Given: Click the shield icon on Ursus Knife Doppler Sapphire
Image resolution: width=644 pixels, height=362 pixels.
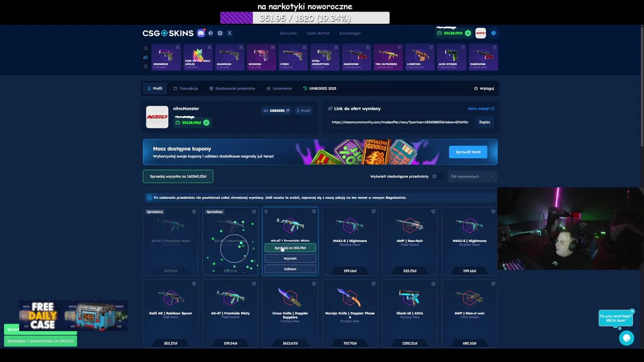Looking at the screenshot, I should click(x=314, y=284).
